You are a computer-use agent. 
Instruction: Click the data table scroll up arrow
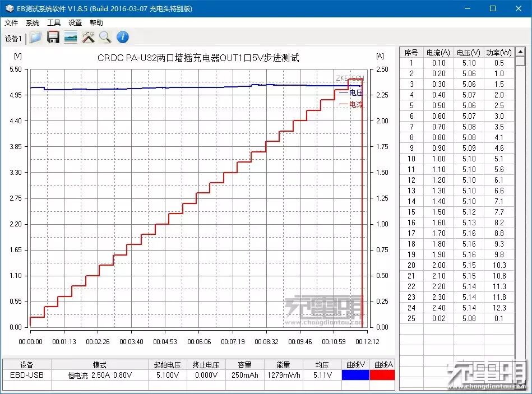pyautogui.click(x=520, y=52)
